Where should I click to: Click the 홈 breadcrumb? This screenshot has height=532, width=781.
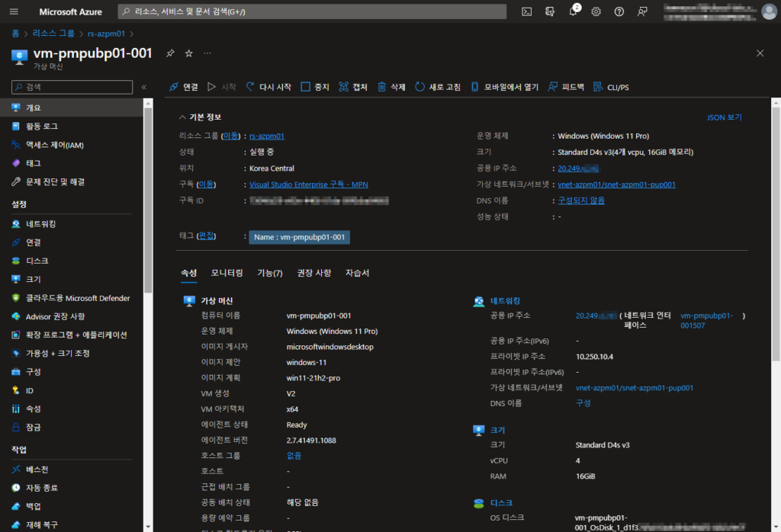tap(15, 34)
